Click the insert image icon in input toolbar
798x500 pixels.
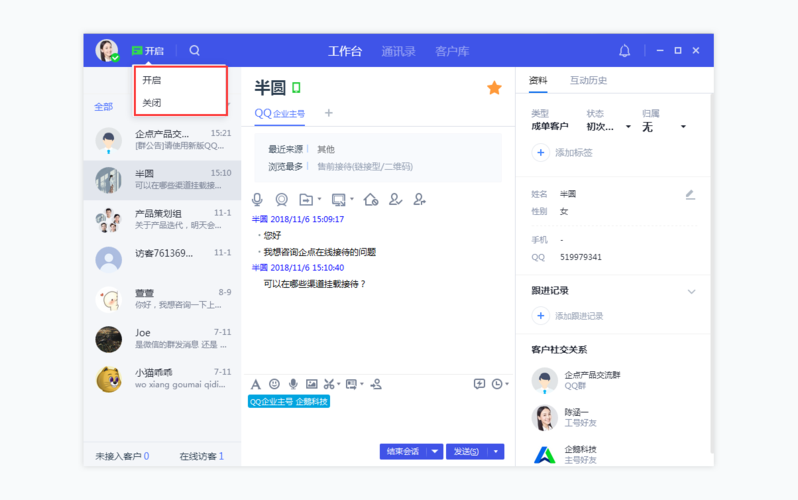(x=311, y=384)
